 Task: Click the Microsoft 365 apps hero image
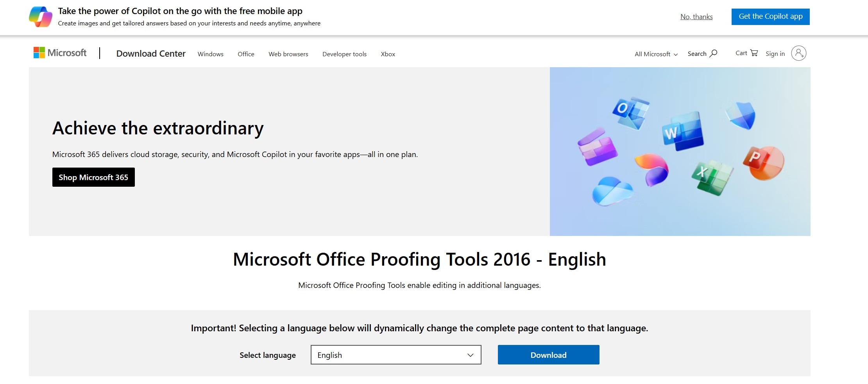point(680,152)
